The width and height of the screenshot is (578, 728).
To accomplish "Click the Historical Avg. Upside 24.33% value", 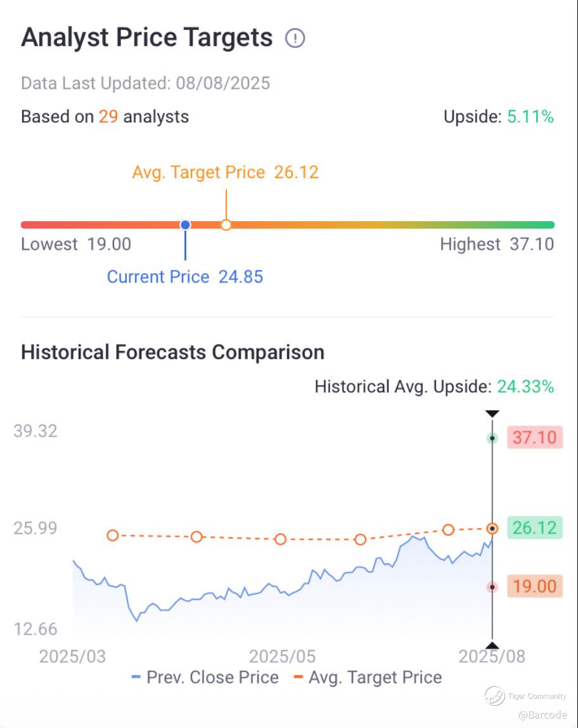I will pyautogui.click(x=525, y=386).
